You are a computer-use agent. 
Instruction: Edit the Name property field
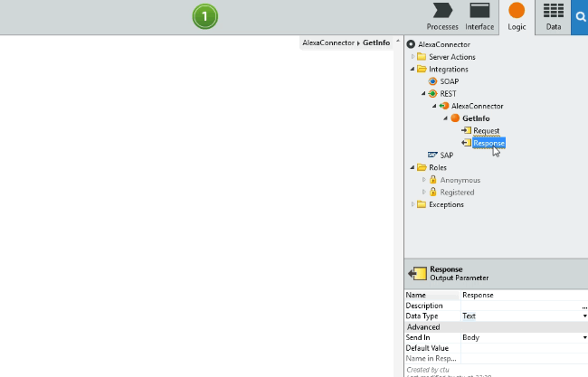coord(525,295)
